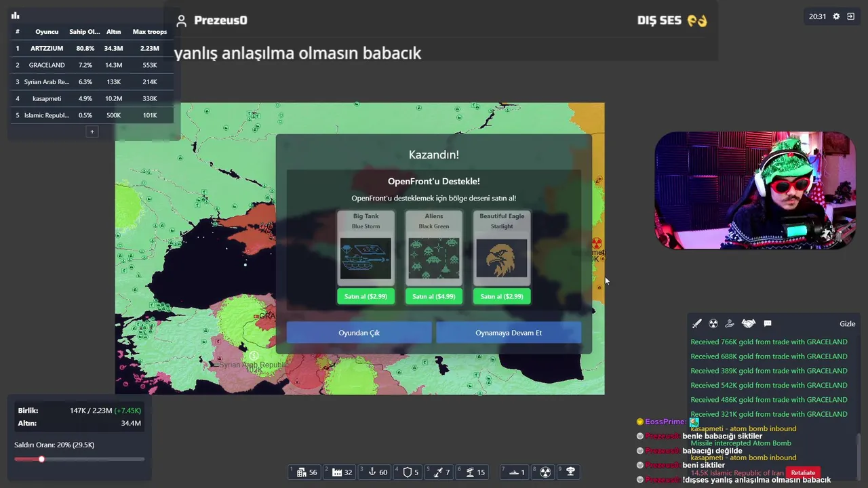This screenshot has height=488, width=868.
Task: Expand leaderboard with the plus button
Action: [92, 131]
